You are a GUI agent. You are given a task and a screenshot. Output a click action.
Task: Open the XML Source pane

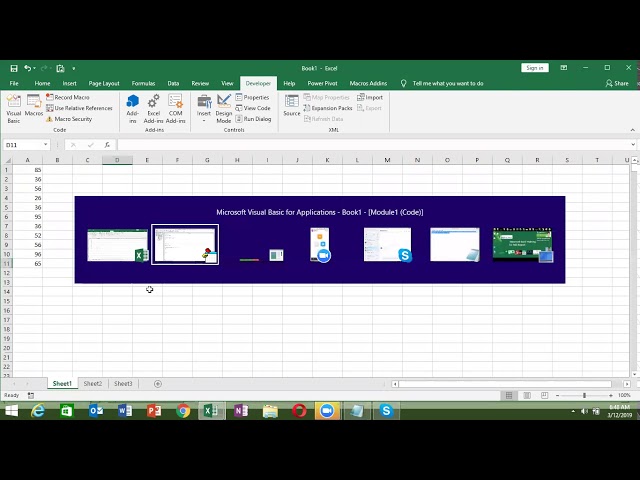point(292,105)
